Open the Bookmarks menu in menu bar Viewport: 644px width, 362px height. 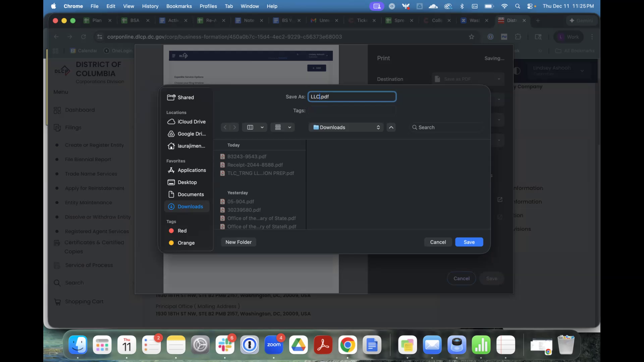[x=179, y=6]
